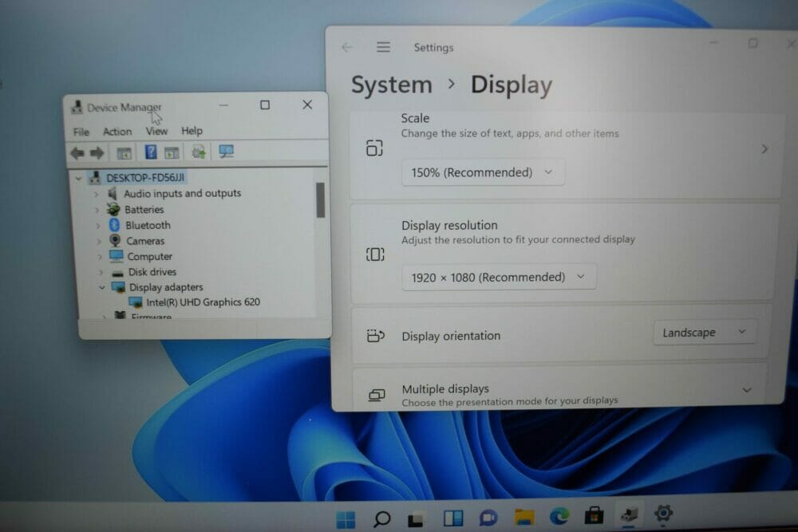Click the Update driver toolbar icon
798x532 pixels.
pos(199,152)
